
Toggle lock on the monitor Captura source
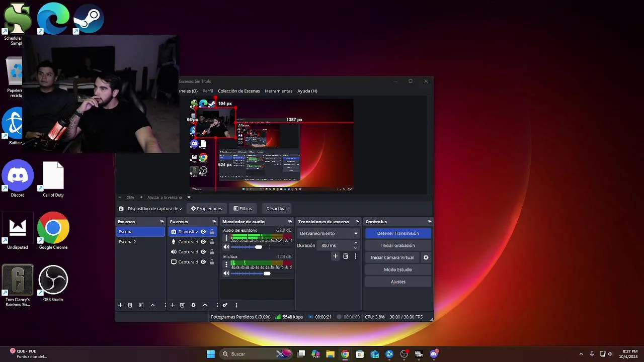point(212,262)
